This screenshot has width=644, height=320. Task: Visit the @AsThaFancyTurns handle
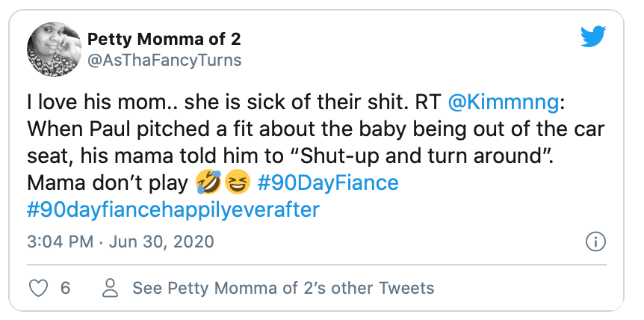[x=165, y=59]
